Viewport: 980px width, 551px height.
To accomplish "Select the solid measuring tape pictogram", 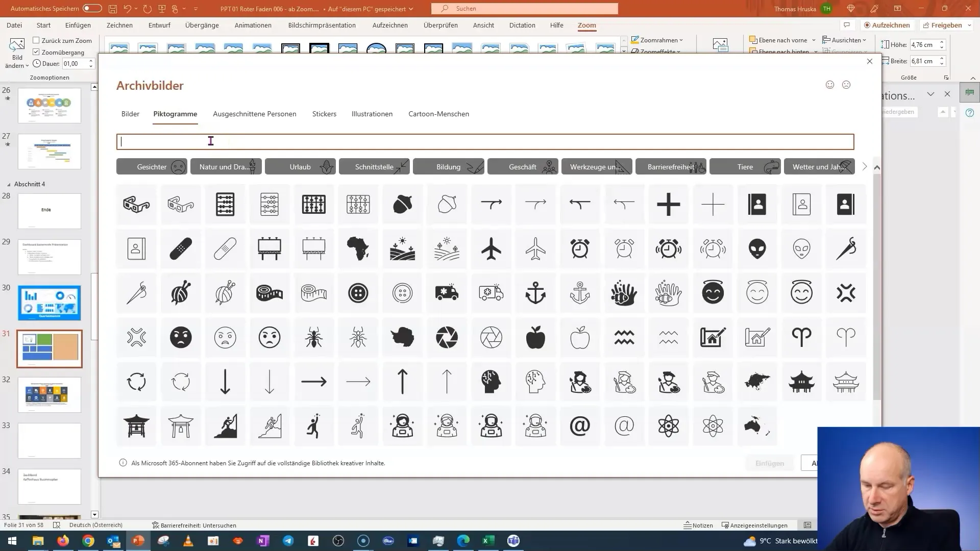I will click(269, 293).
